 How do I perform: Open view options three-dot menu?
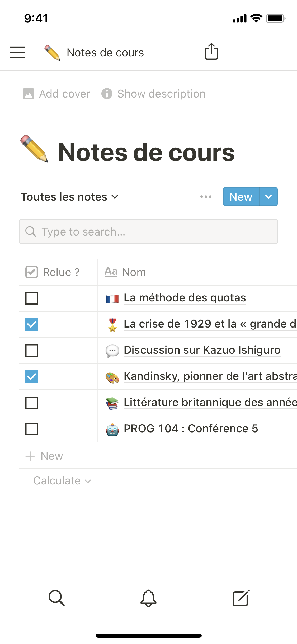pyautogui.click(x=206, y=197)
